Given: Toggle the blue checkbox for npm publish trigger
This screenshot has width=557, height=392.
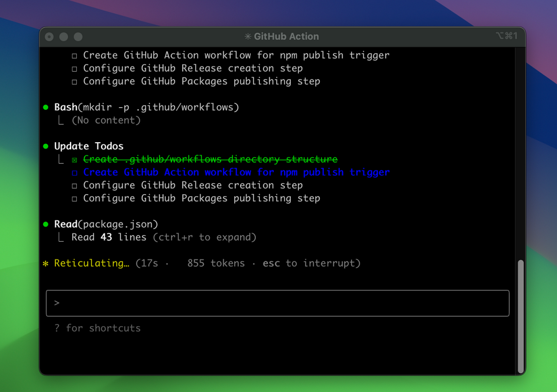Looking at the screenshot, I should point(75,173).
